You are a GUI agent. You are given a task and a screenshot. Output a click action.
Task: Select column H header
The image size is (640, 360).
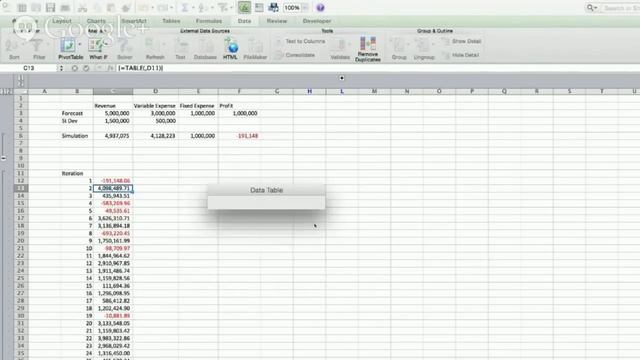point(309,91)
